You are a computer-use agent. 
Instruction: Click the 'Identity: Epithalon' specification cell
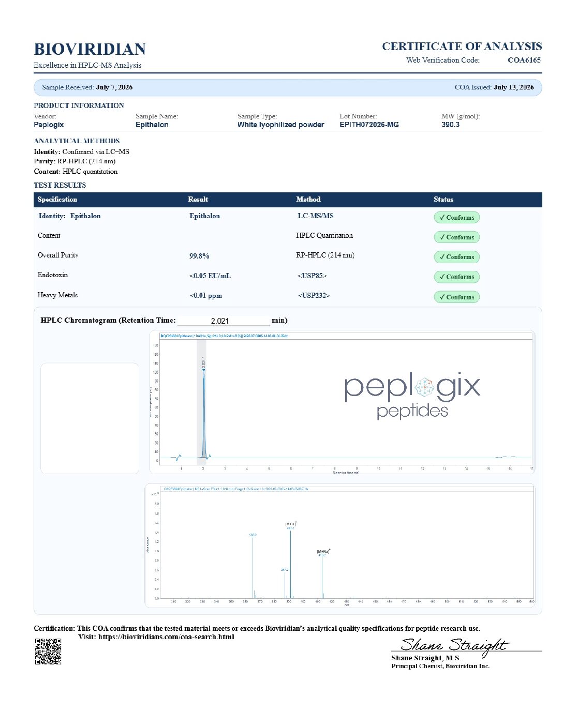(69, 216)
